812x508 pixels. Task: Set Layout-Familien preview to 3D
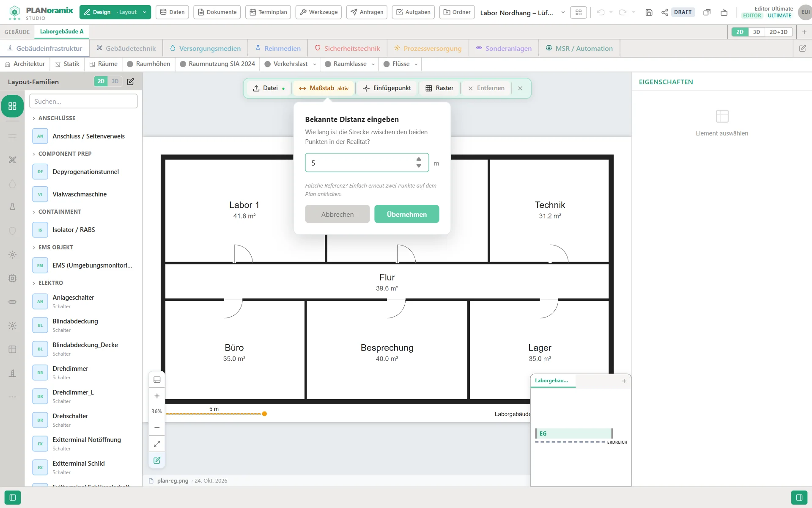pos(115,81)
